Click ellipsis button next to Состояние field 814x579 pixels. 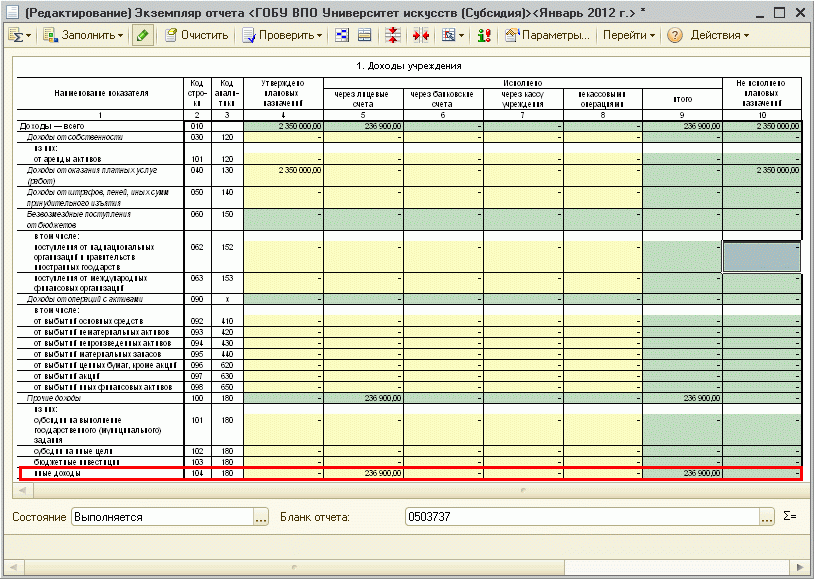(261, 517)
